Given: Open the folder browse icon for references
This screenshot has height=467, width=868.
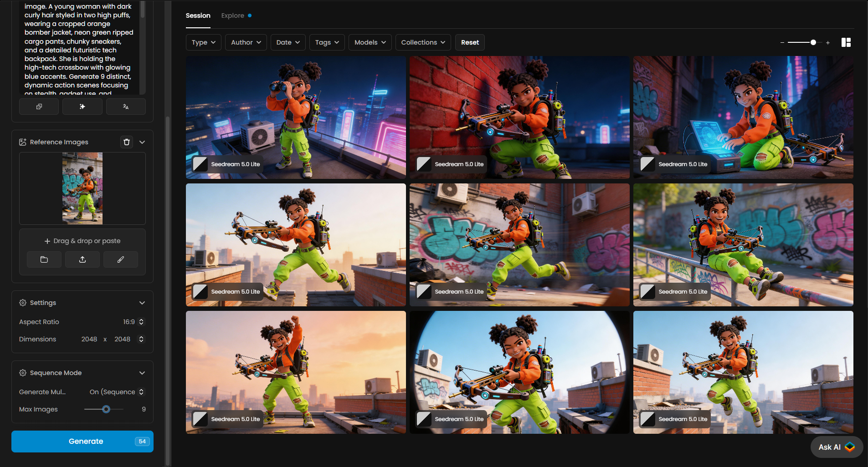Looking at the screenshot, I should coord(44,259).
